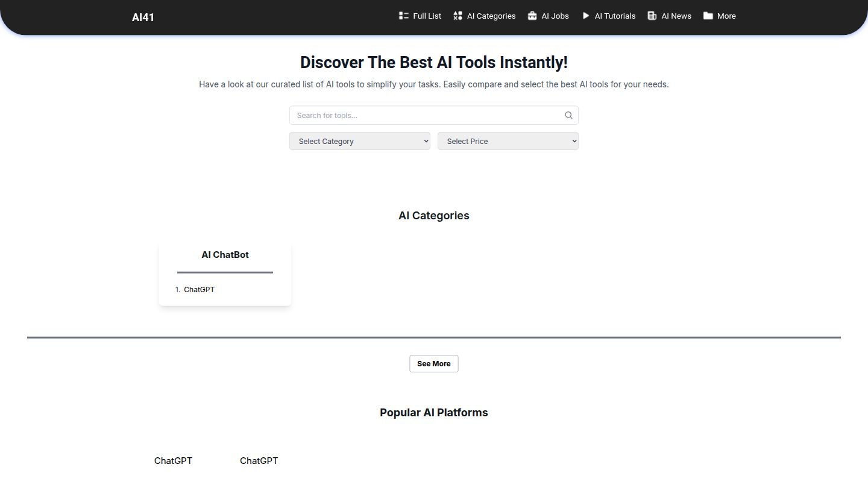Viewport: 868px width, 488px height.
Task: Open first ChatGPT under Popular AI Platforms
Action: click(173, 461)
